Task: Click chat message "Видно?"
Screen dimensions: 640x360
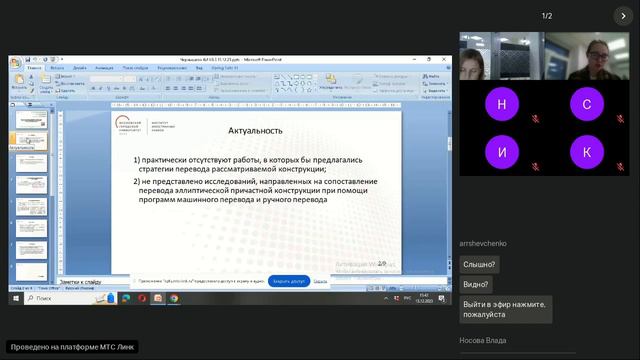Action: 476,284
